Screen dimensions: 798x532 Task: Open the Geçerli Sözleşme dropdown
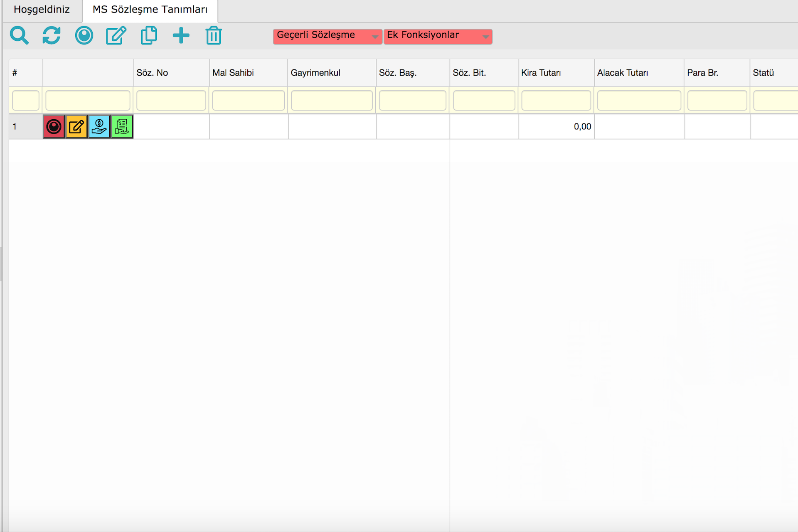pos(327,37)
